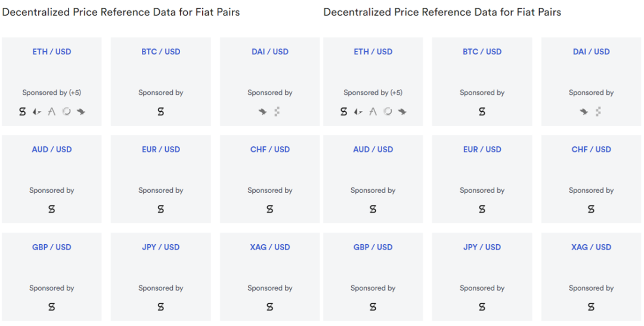Click pixelated sponsor logo in left panel's DAI / USD card
644x326 pixels.
click(x=277, y=112)
